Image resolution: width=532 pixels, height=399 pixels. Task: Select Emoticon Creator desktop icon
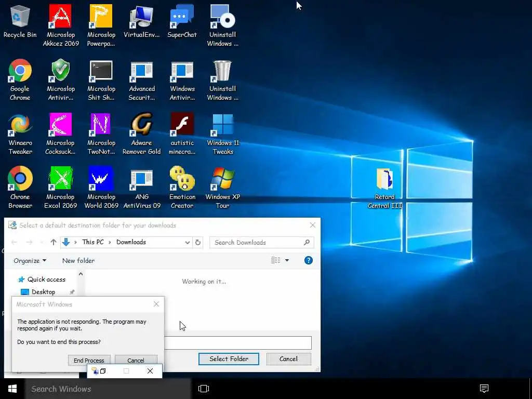point(182,188)
